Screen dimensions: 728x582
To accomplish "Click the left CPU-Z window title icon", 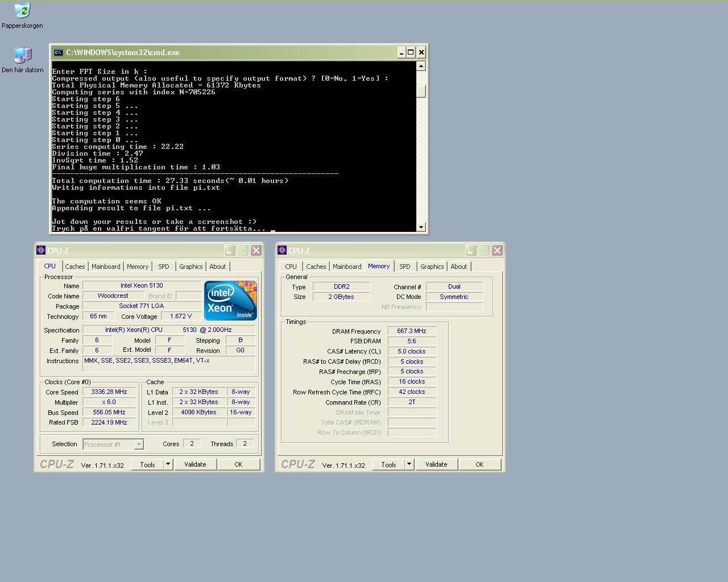I will (x=41, y=250).
